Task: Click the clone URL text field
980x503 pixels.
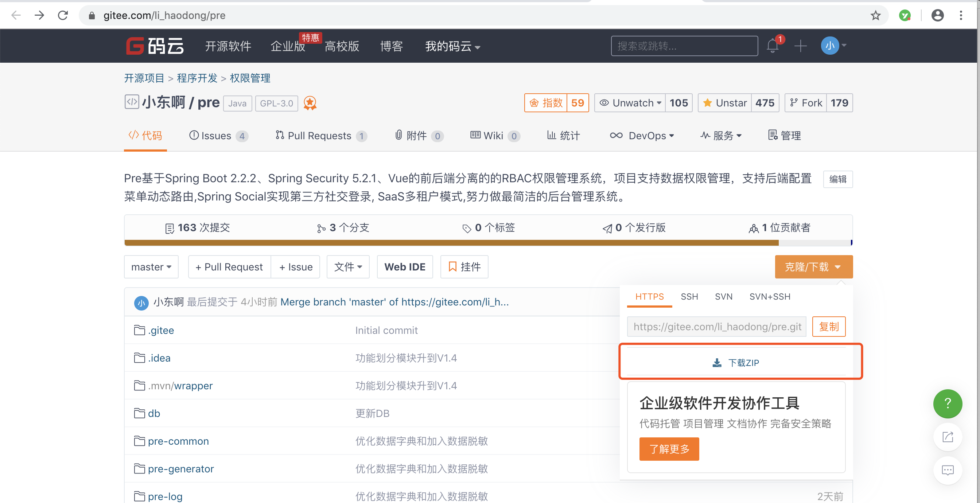Action: [716, 327]
